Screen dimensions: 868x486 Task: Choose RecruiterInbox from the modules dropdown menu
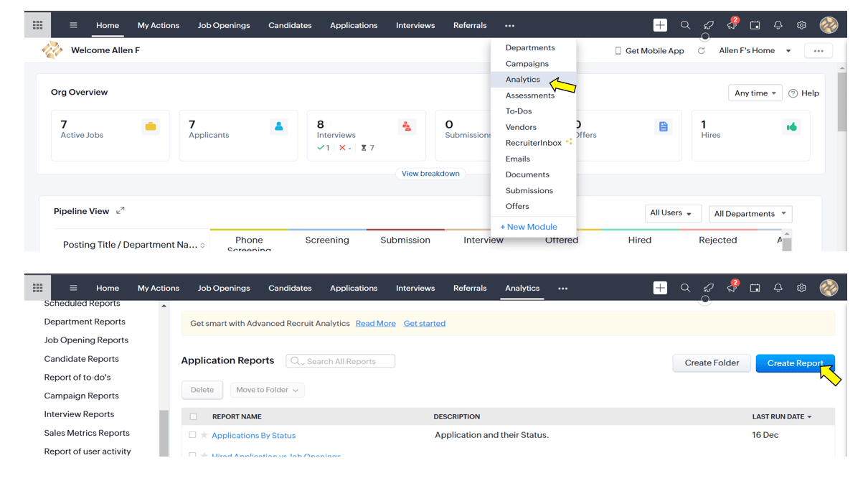click(534, 143)
